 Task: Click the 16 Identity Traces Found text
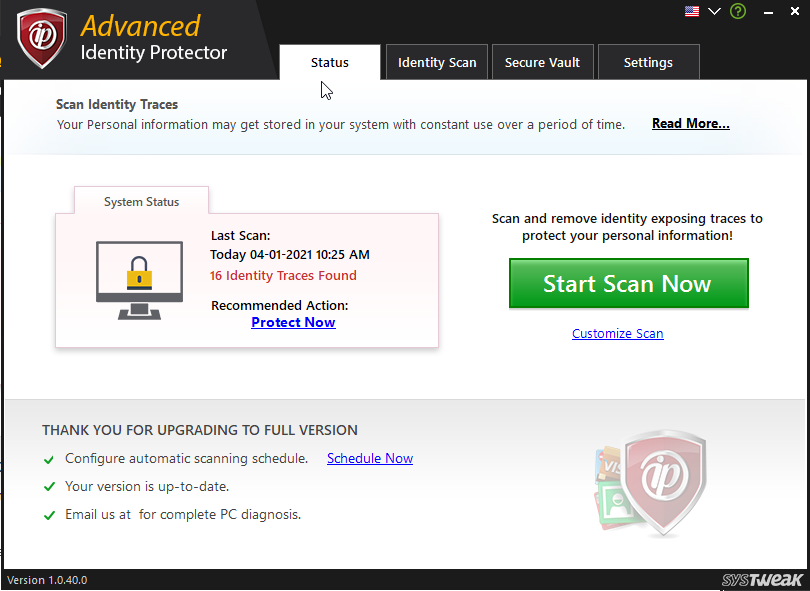coord(281,275)
